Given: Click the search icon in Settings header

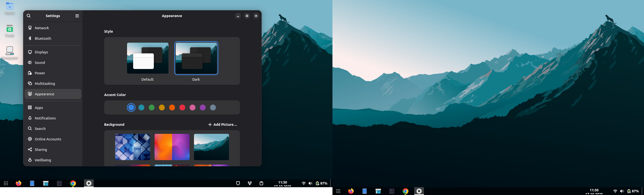Looking at the screenshot, I should (x=29, y=16).
